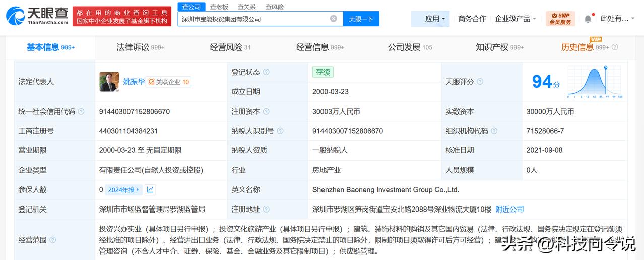Image resolution: width=644 pixels, height=260 pixels.
Task: Show info about 注册资本
Action: 266,112
